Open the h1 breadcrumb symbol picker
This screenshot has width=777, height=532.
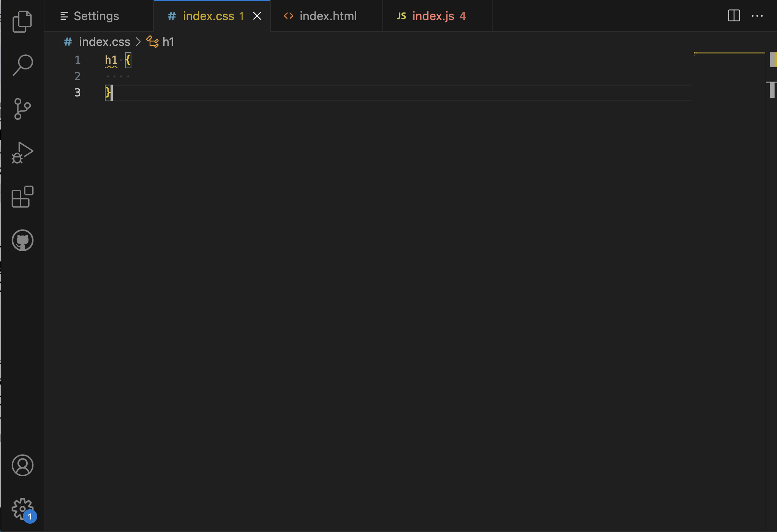[168, 42]
